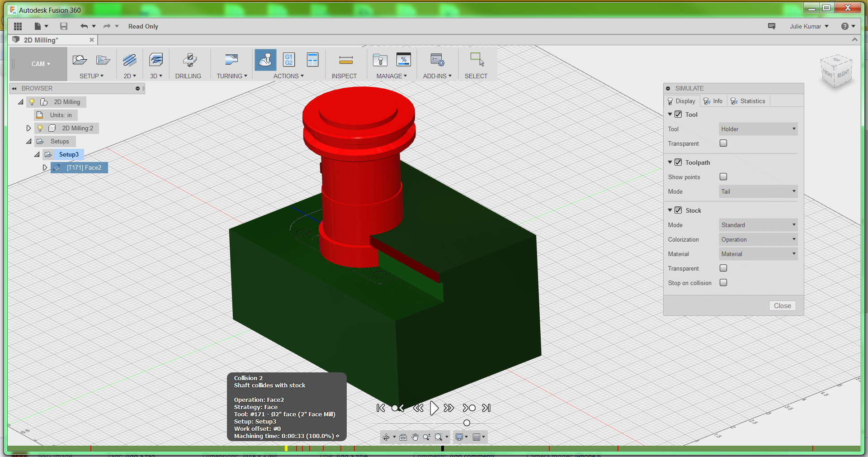
Task: Collapse the Setup3 tree node
Action: pyautogui.click(x=37, y=155)
